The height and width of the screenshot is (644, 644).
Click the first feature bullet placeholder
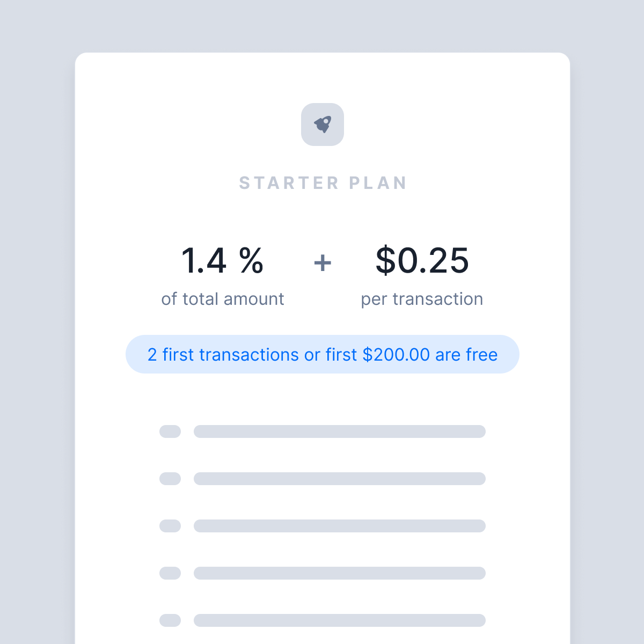point(170,431)
